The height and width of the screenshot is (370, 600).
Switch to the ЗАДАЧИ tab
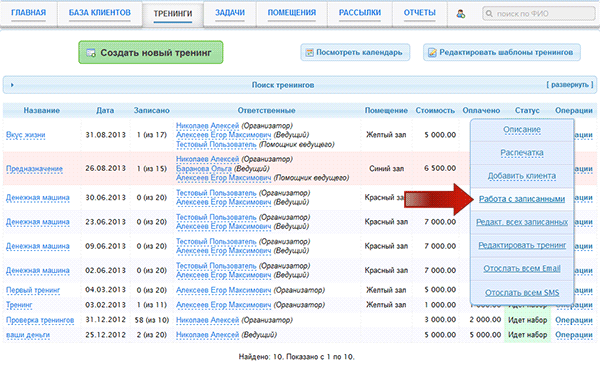click(230, 13)
